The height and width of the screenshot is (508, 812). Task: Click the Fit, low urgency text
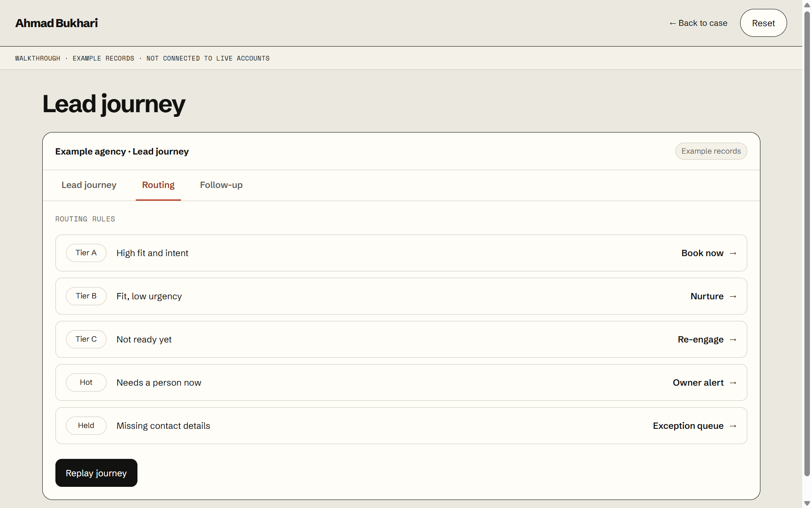(149, 296)
